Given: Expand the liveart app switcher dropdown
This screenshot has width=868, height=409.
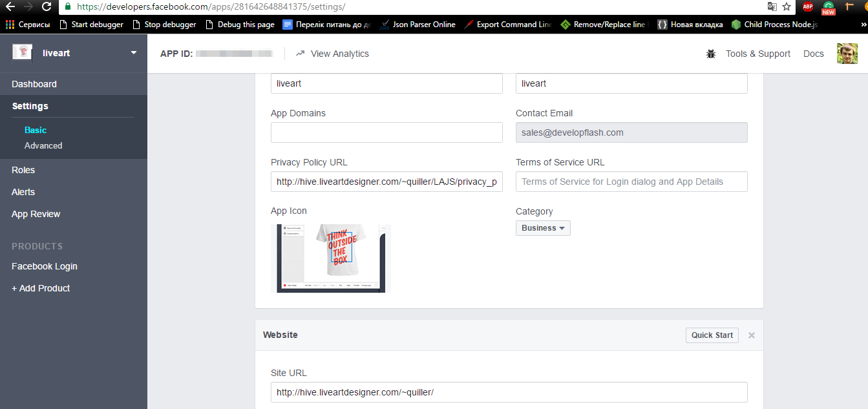Looking at the screenshot, I should 134,53.
